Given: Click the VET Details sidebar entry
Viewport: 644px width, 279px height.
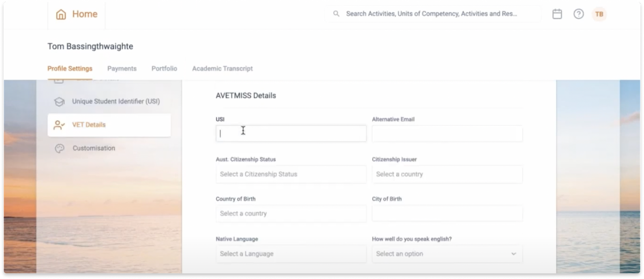Looking at the screenshot, I should (x=89, y=125).
